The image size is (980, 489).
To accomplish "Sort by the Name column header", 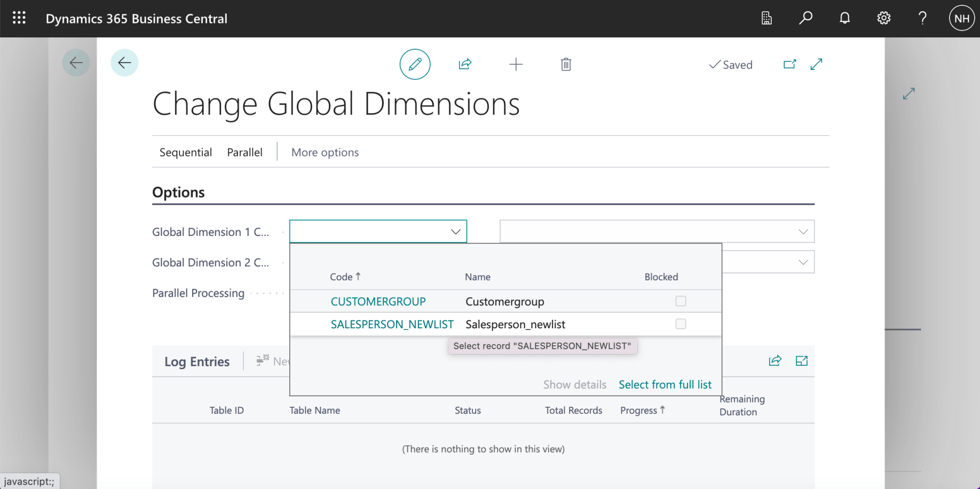I will [477, 277].
